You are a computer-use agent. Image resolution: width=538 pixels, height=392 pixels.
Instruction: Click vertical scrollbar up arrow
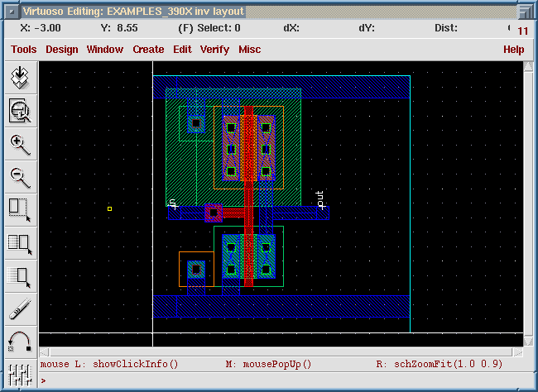point(528,67)
